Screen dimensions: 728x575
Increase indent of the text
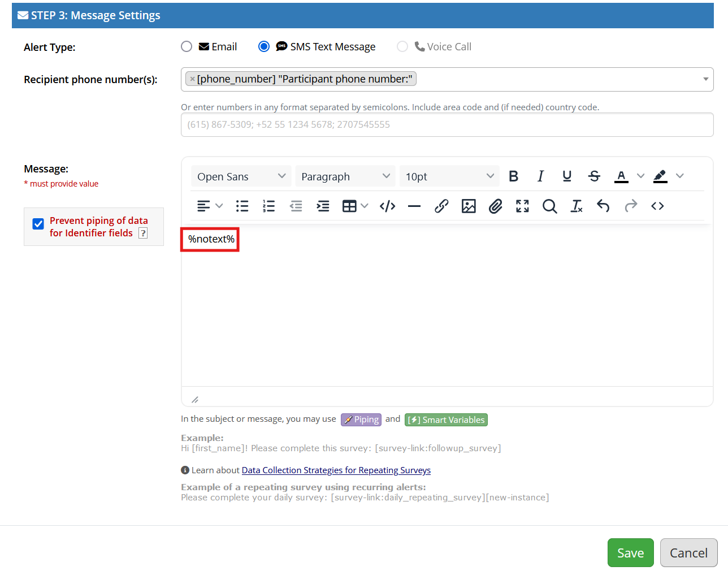(x=323, y=206)
